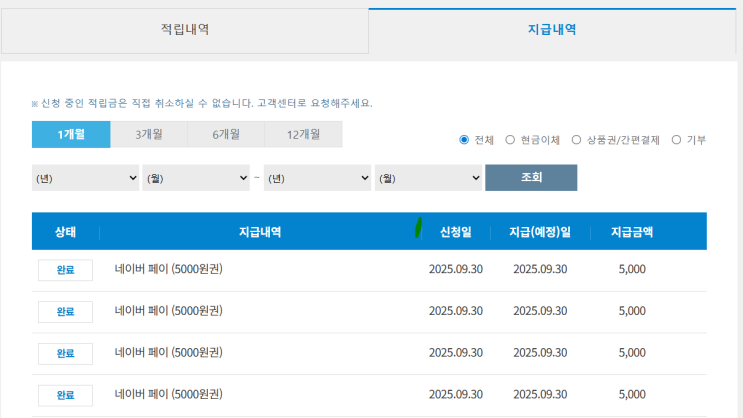Open the start-date (년) dropdown
The image size is (743, 418).
coord(85,178)
